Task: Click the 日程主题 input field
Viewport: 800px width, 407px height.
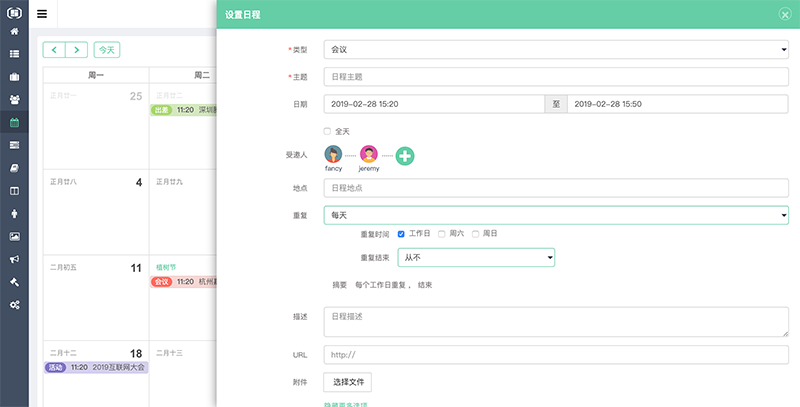Action: tap(555, 76)
